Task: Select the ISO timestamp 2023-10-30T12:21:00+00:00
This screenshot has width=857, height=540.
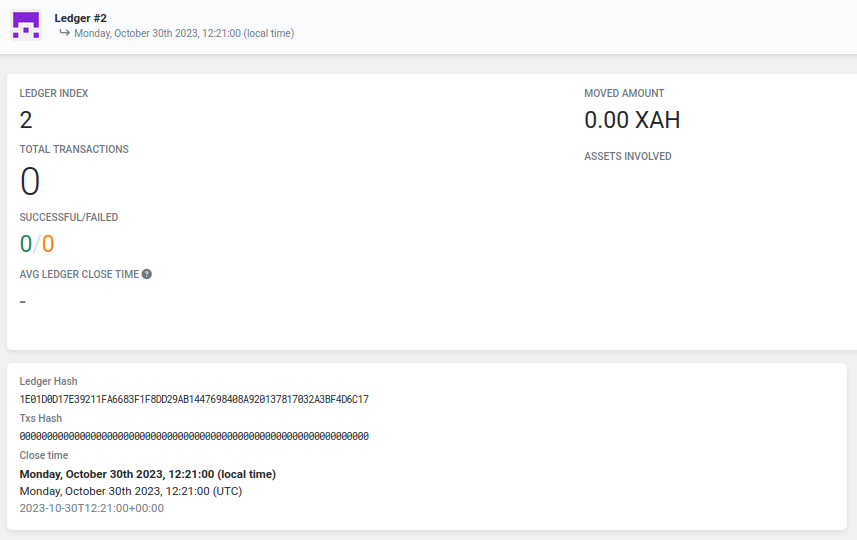Action: click(x=92, y=508)
